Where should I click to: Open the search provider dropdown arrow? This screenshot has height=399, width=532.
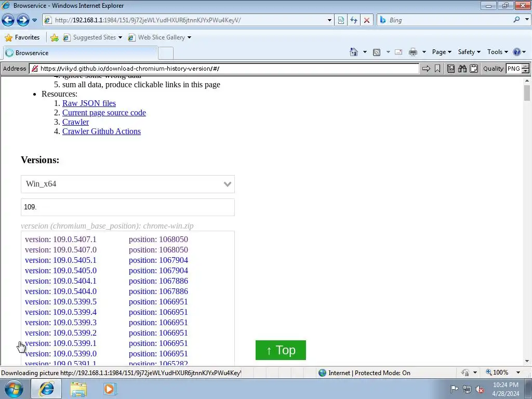point(527,20)
